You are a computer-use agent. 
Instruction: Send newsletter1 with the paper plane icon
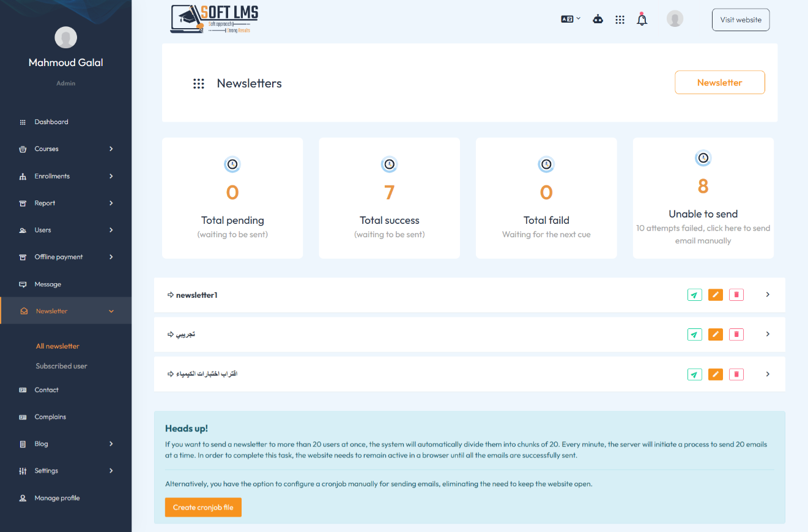(x=694, y=295)
